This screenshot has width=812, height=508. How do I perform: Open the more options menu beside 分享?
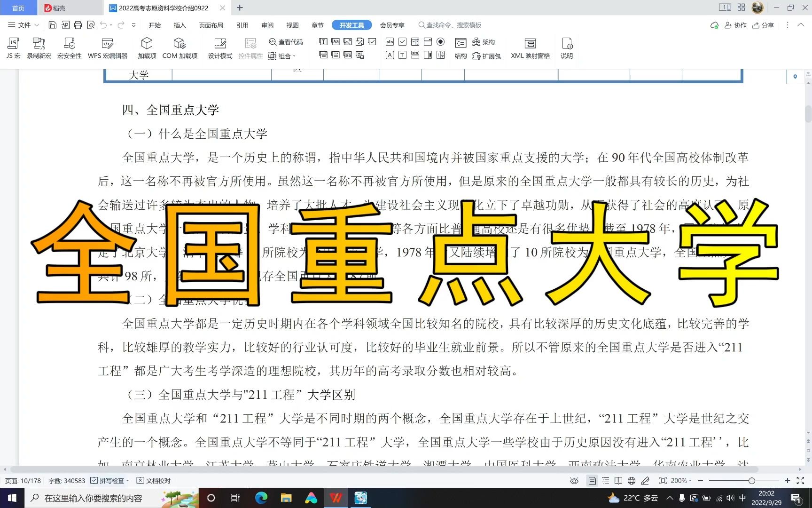[x=788, y=25]
